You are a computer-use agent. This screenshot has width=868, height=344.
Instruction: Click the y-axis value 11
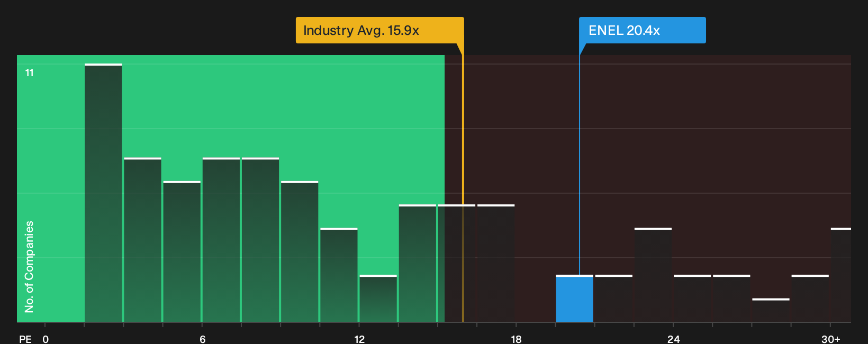[30, 73]
